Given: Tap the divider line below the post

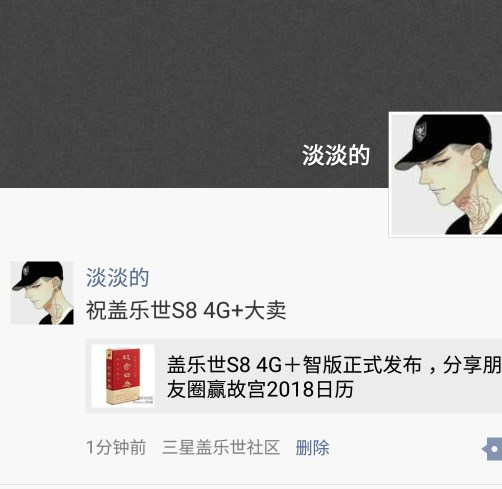Looking at the screenshot, I should 251,484.
